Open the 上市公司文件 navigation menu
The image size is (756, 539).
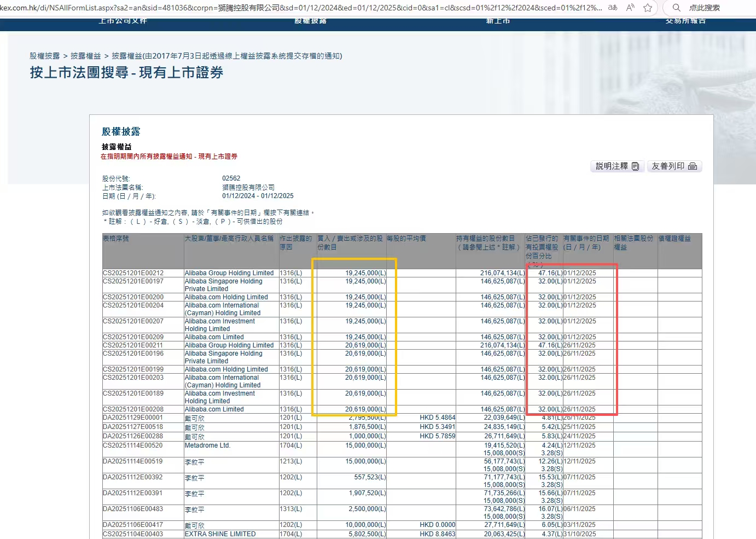tap(123, 21)
